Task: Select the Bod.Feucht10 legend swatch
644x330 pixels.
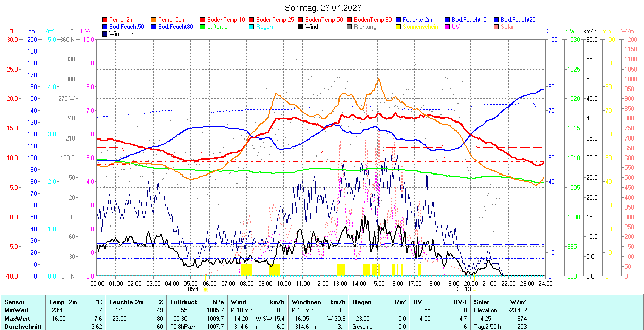Action: [x=447, y=20]
